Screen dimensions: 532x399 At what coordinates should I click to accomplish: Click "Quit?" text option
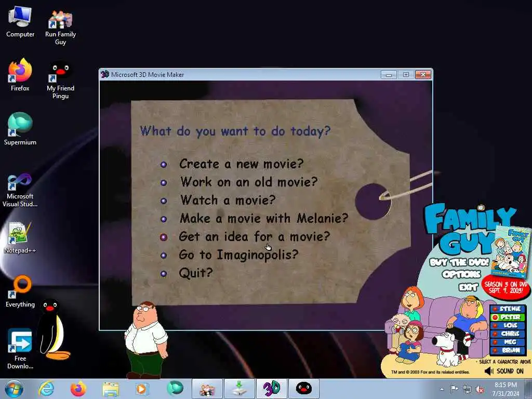pyautogui.click(x=196, y=273)
